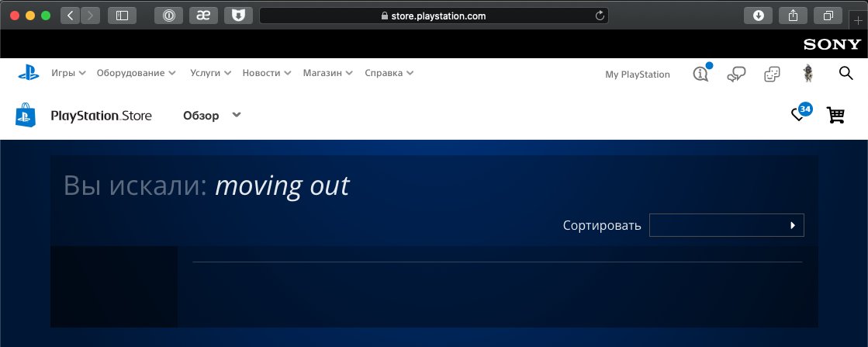868x347 pixels.
Task: Show Safari downloads
Action: tap(759, 16)
